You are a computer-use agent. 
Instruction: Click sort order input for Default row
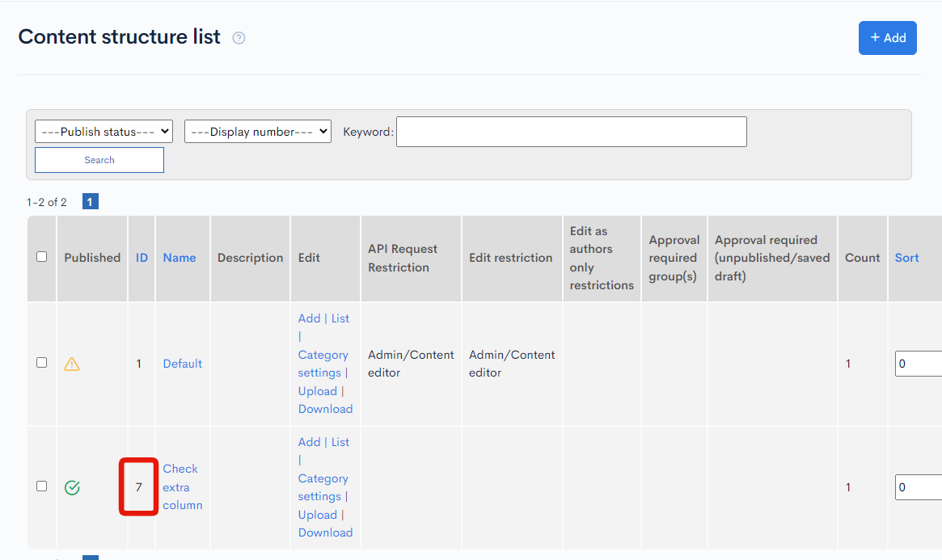coord(918,364)
